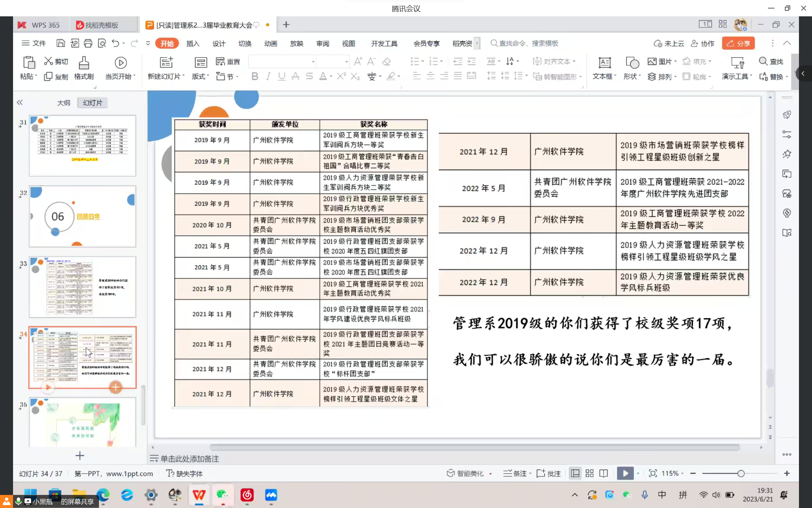Switch to 大纲 outline tab
The height and width of the screenshot is (508, 812).
coord(63,103)
